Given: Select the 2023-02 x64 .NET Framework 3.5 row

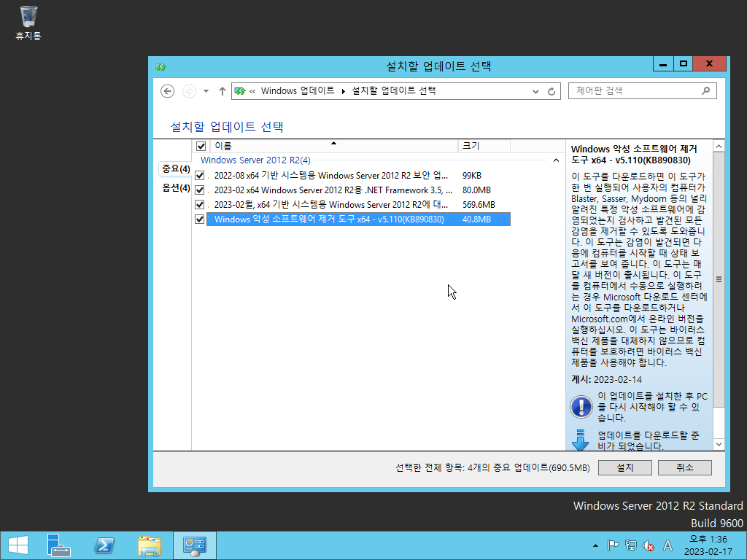Looking at the screenshot, I should (358, 190).
